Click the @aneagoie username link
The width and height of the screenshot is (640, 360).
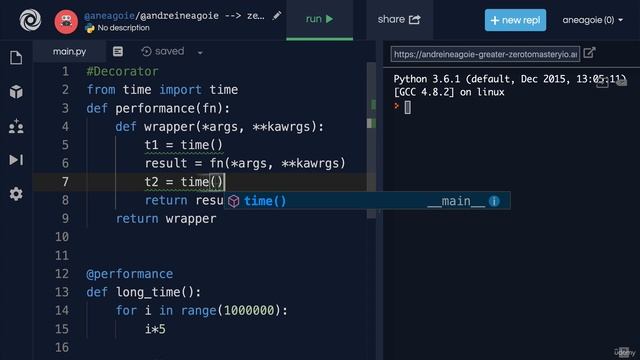coord(109,16)
